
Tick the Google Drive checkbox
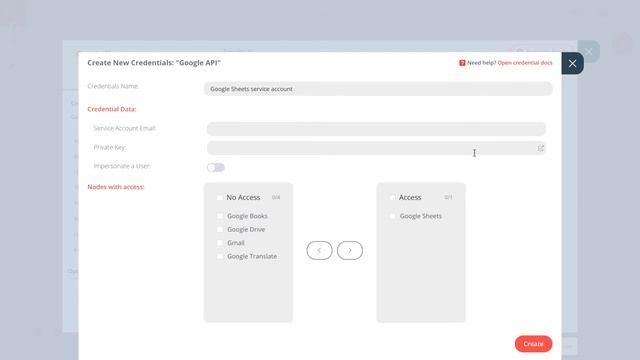tap(220, 229)
